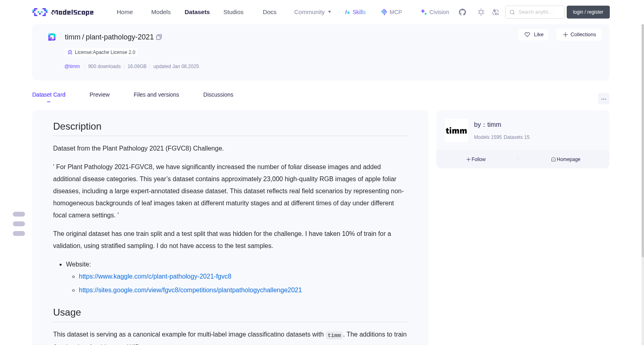This screenshot has height=345, width=644.
Task: Switch to the Preview tab
Action: click(x=99, y=95)
